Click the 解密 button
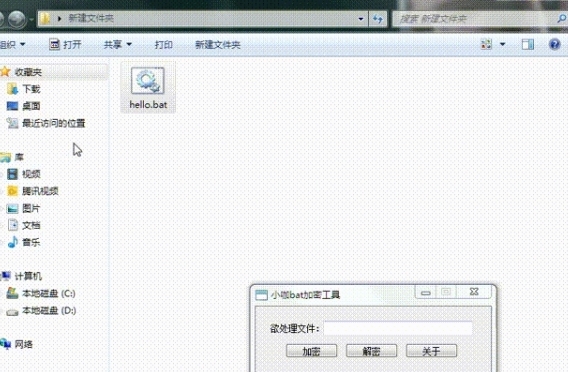568x372 pixels. (371, 351)
